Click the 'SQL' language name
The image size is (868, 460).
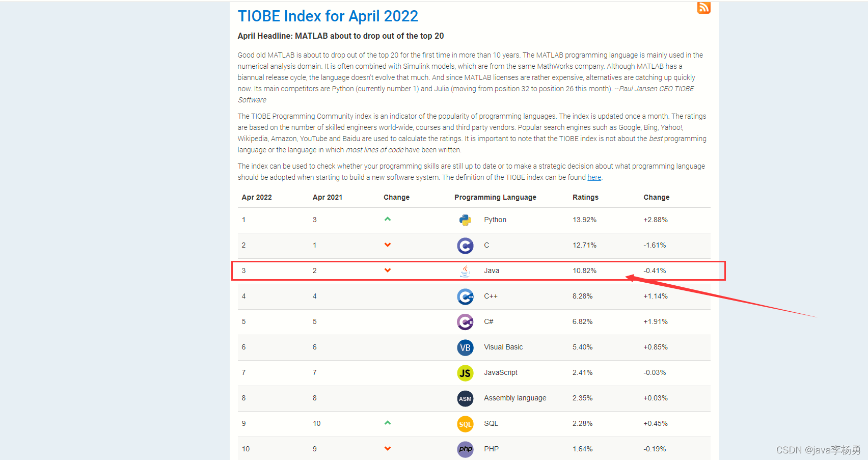coord(491,423)
